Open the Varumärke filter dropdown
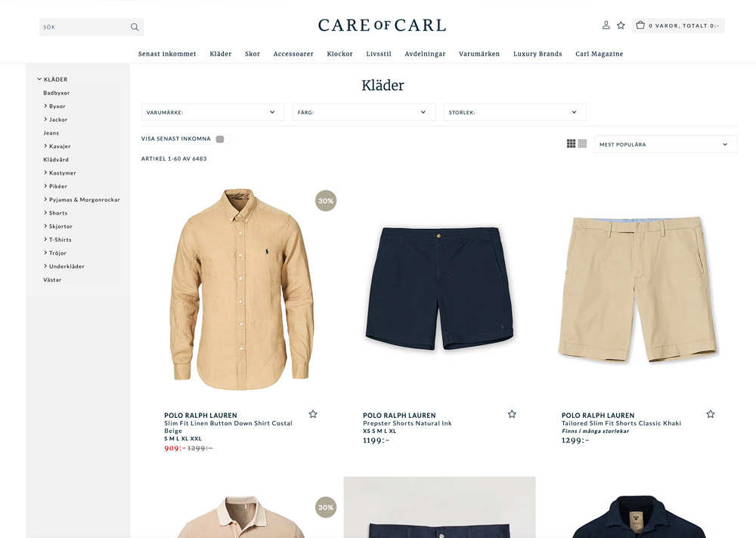The width and height of the screenshot is (756, 538). pyautogui.click(x=212, y=113)
